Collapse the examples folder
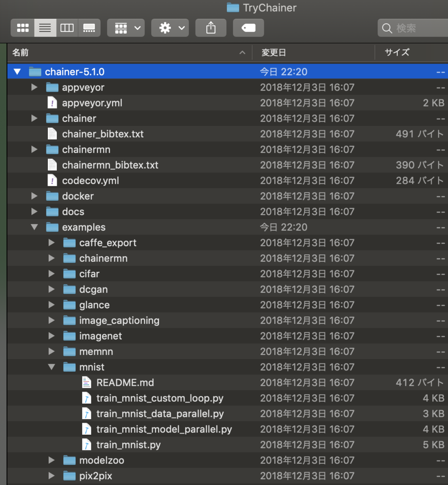The image size is (448, 485). 34,227
